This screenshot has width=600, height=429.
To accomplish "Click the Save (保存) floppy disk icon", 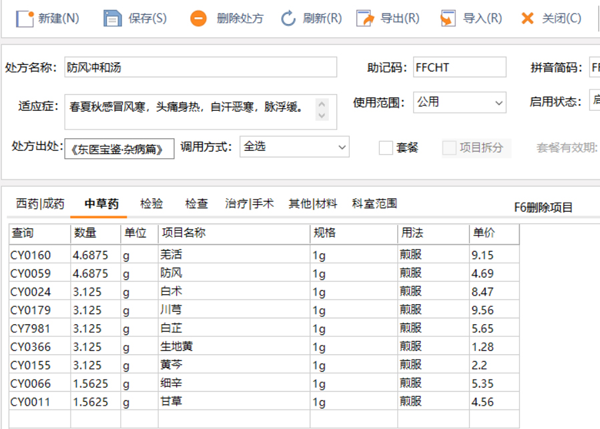I will tap(112, 18).
